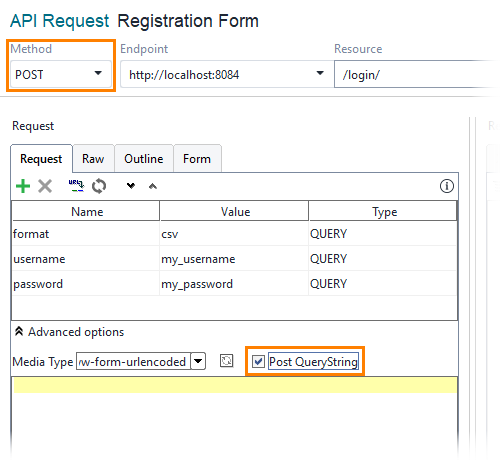Open the Form tab
The width and height of the screenshot is (501, 461).
(197, 159)
